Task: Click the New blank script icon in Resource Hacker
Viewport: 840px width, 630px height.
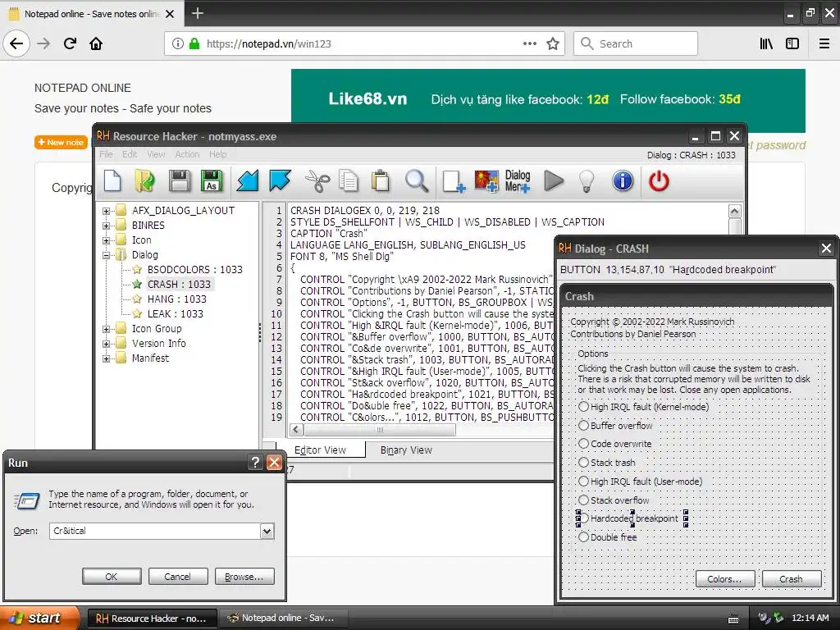Action: 112,180
